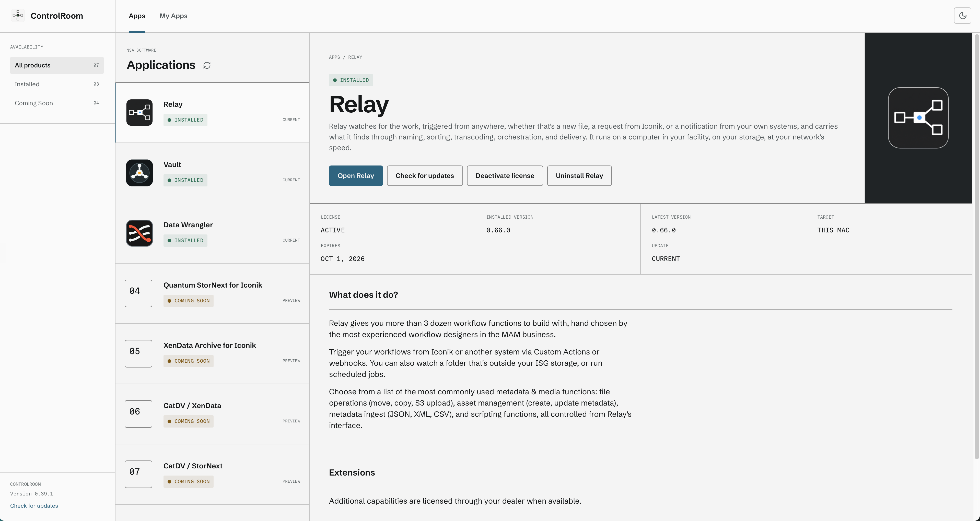Image resolution: width=980 pixels, height=521 pixels.
Task: Click the installed version 0.66.0 value
Action: (498, 230)
